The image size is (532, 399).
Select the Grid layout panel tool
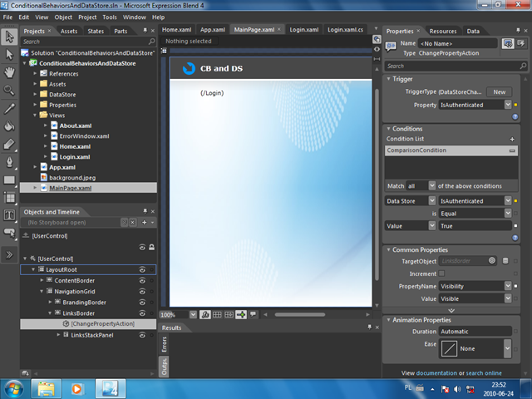9,198
